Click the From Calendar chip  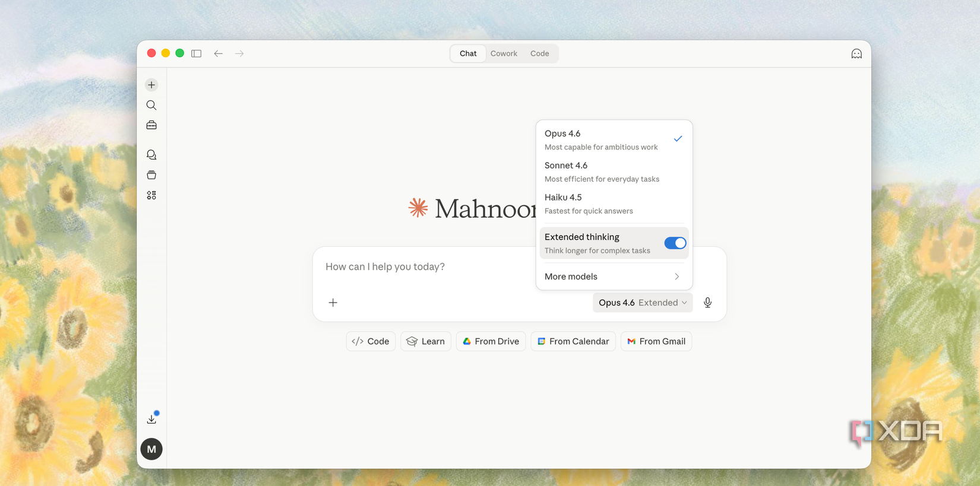573,341
